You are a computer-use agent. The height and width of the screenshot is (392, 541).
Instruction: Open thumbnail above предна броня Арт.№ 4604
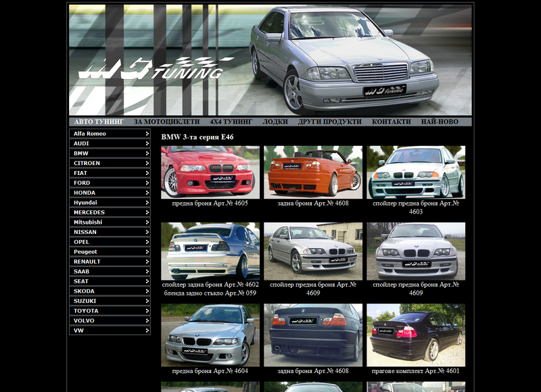pyautogui.click(x=210, y=335)
